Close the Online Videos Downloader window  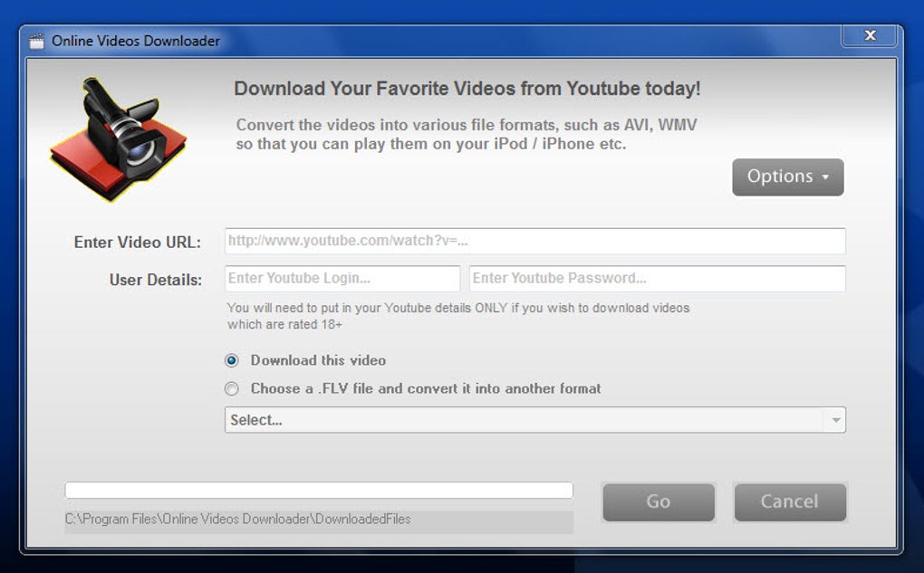coord(870,35)
